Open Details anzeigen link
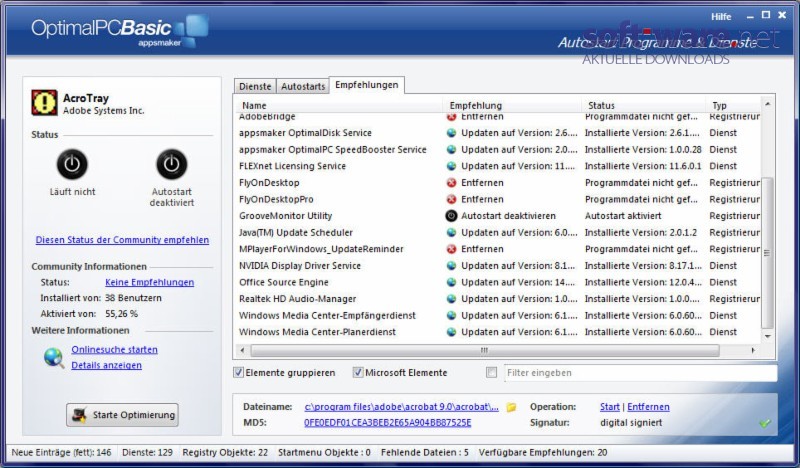The height and width of the screenshot is (468, 800). [107, 365]
